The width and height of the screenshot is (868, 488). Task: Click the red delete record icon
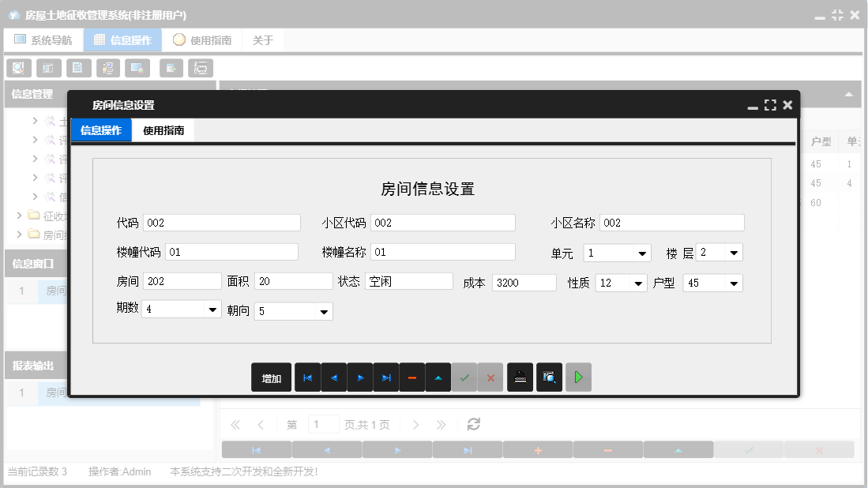411,377
